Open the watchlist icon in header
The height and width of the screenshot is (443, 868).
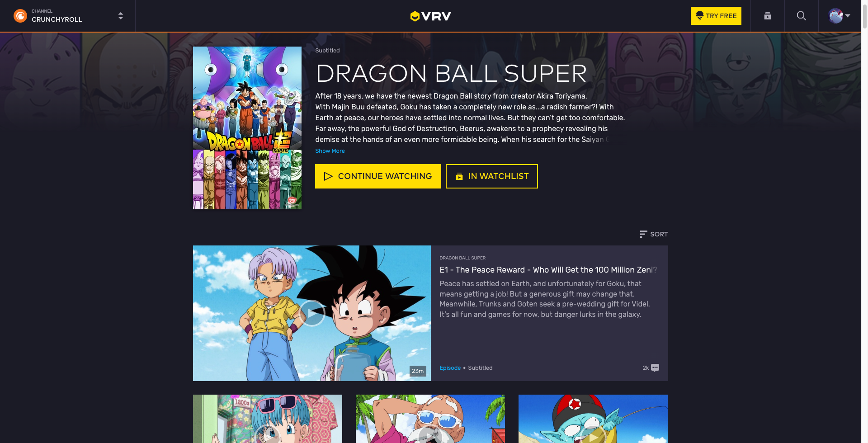pos(767,16)
